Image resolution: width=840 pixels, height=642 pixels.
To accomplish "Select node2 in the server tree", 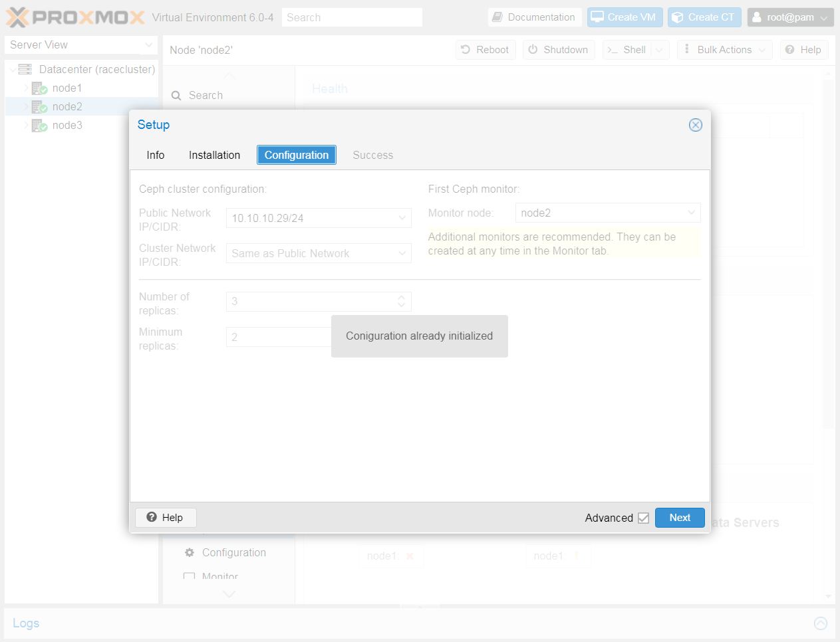I will [x=67, y=106].
